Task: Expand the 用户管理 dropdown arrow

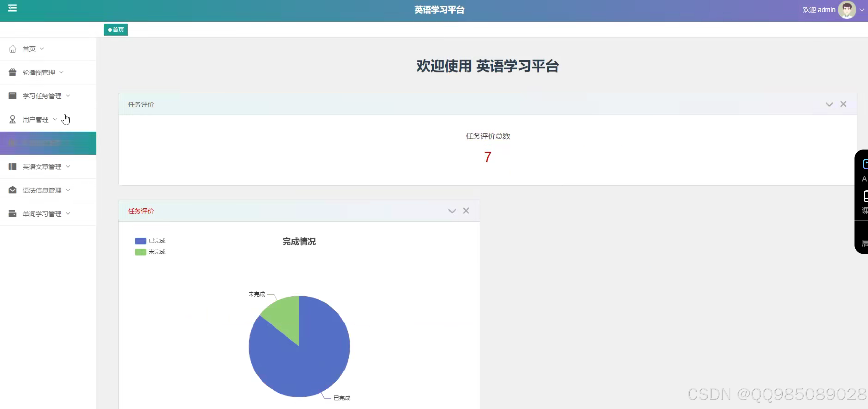Action: pyautogui.click(x=55, y=119)
